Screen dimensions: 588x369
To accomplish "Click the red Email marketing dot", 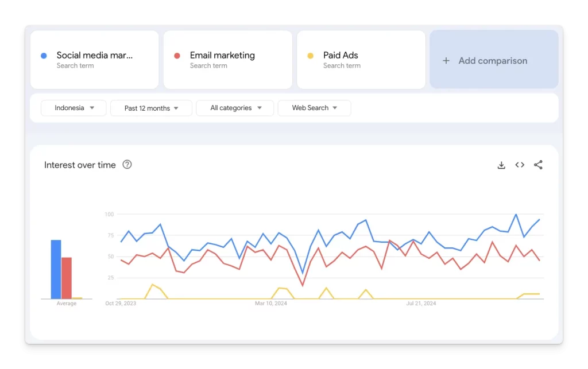I will click(177, 56).
